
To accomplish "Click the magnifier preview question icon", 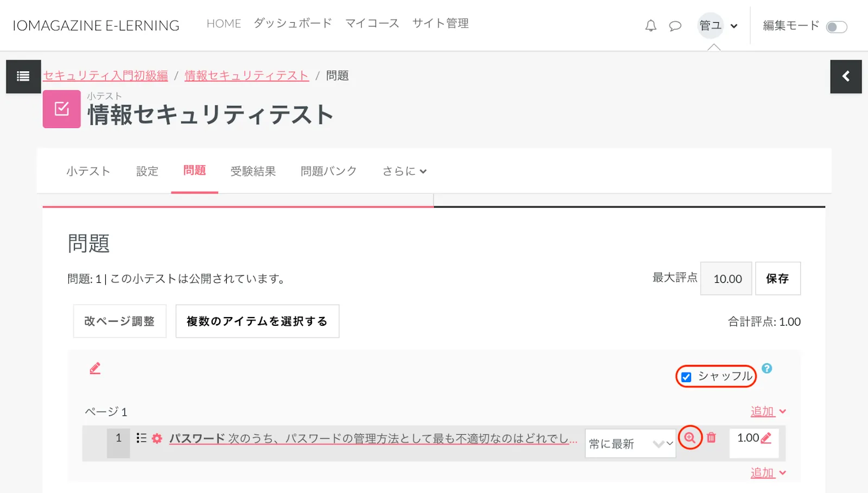I will [690, 438].
